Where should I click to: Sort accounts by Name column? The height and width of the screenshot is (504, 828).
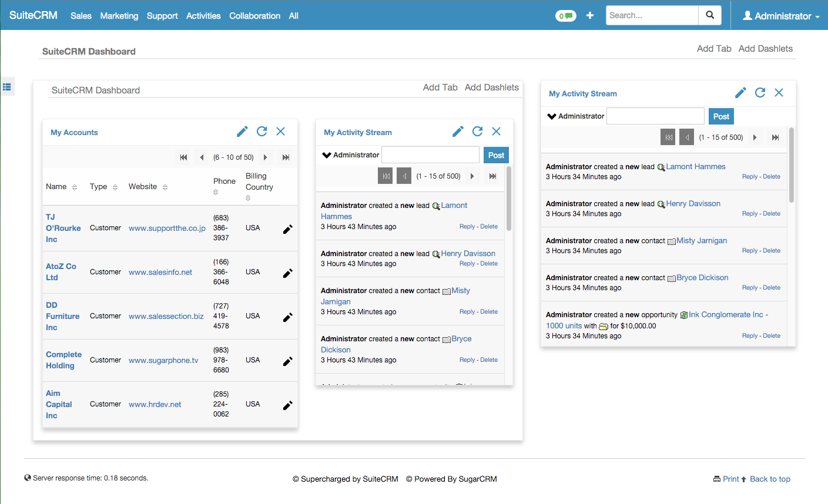[x=75, y=187]
